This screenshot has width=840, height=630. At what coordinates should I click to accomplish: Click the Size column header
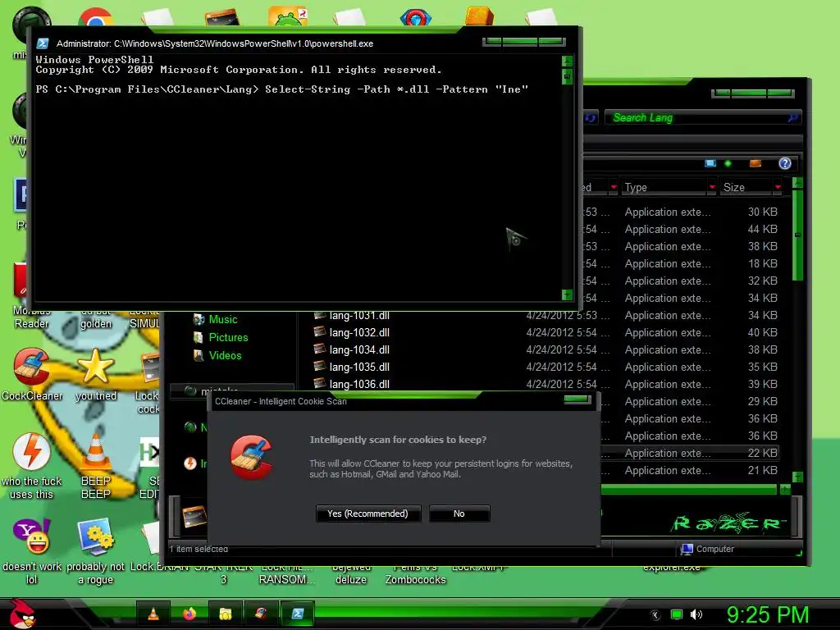click(x=746, y=187)
